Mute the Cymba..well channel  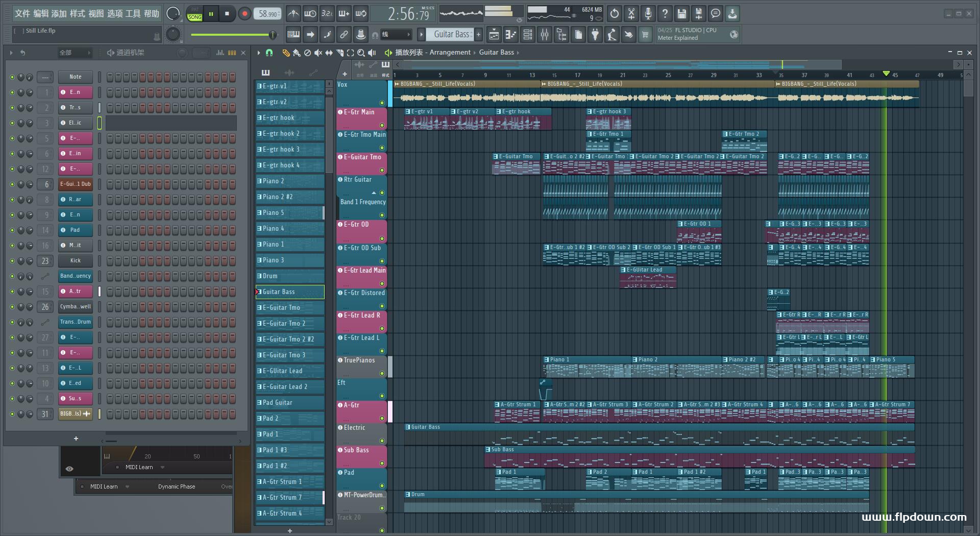point(12,307)
